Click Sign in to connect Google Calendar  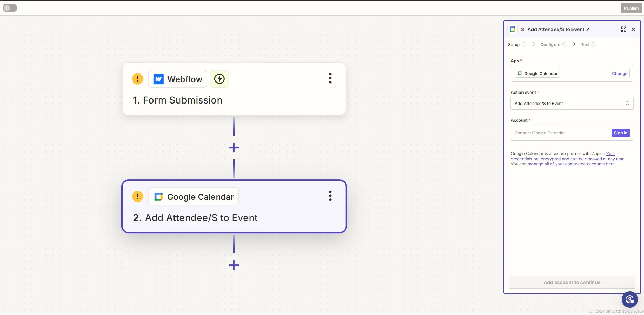click(621, 133)
